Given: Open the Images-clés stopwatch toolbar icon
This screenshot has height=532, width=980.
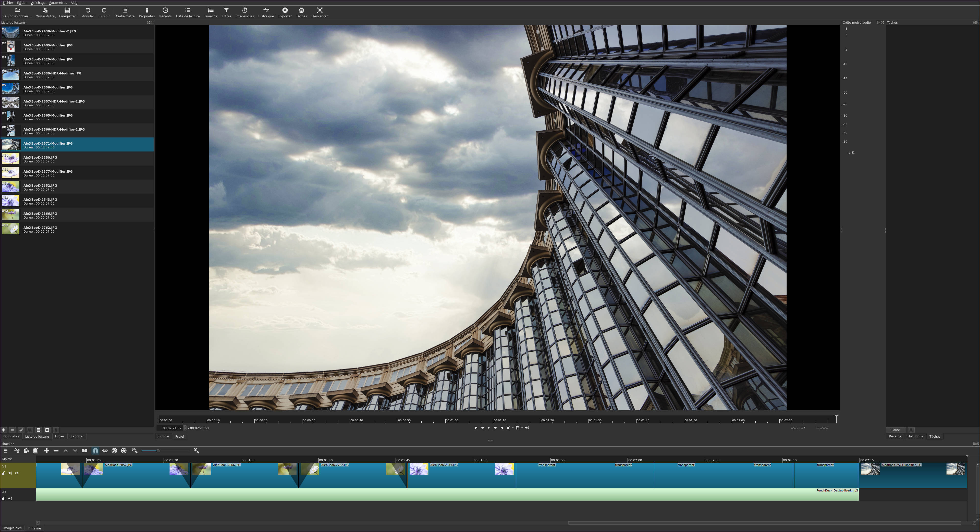Looking at the screenshot, I should click(244, 12).
